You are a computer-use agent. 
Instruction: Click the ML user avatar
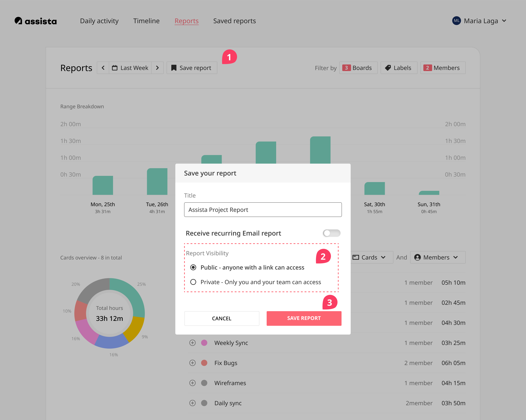tap(456, 21)
